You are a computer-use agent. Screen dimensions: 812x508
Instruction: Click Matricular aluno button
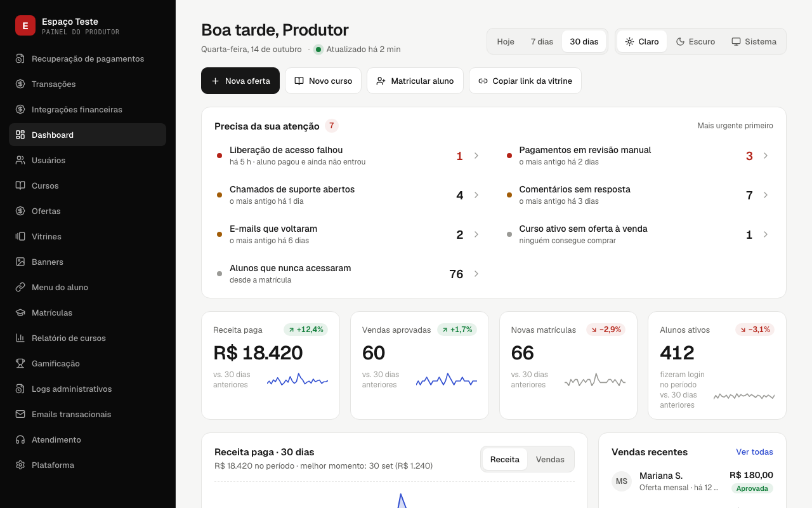pos(415,81)
